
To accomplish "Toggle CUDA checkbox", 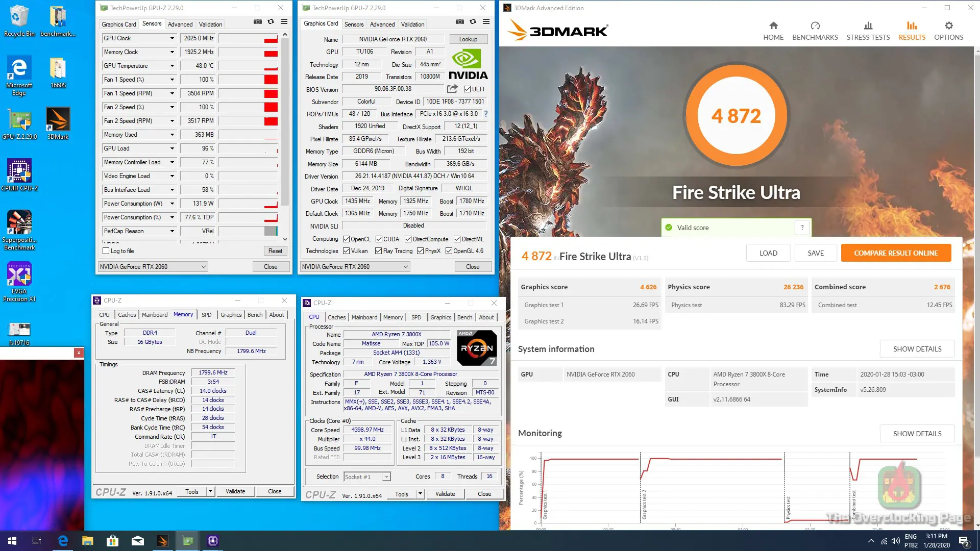I will point(379,239).
